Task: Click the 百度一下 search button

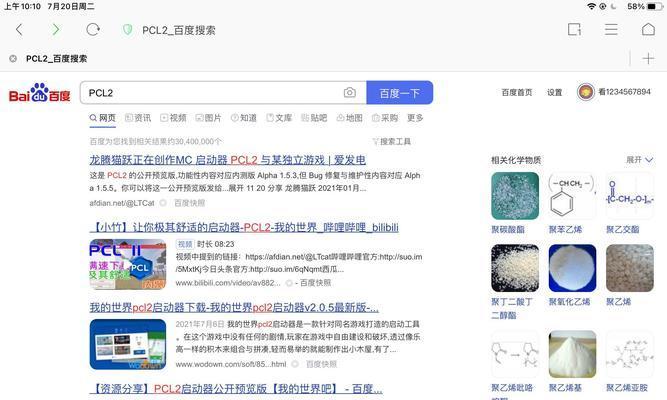Action: click(x=400, y=92)
